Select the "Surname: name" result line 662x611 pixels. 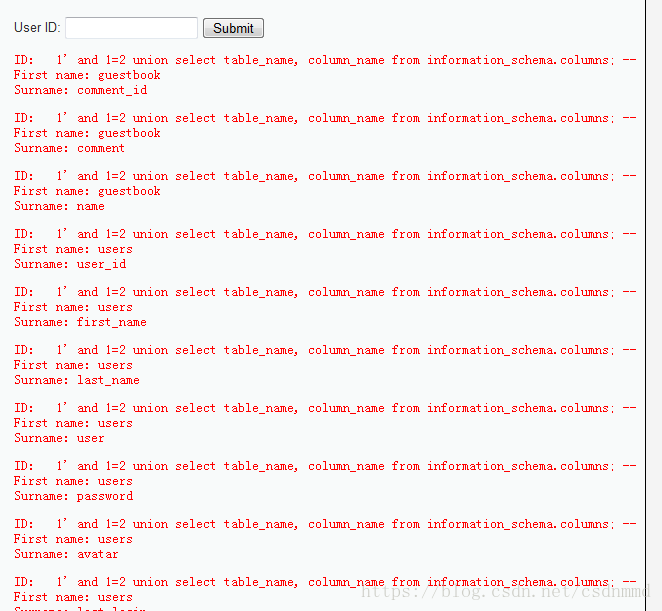coord(59,206)
